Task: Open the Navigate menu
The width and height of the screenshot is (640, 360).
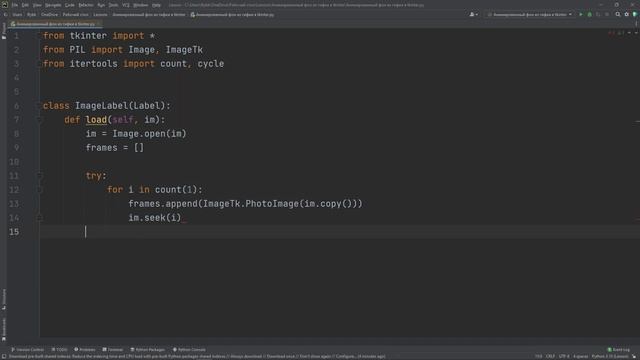Action: [53, 5]
